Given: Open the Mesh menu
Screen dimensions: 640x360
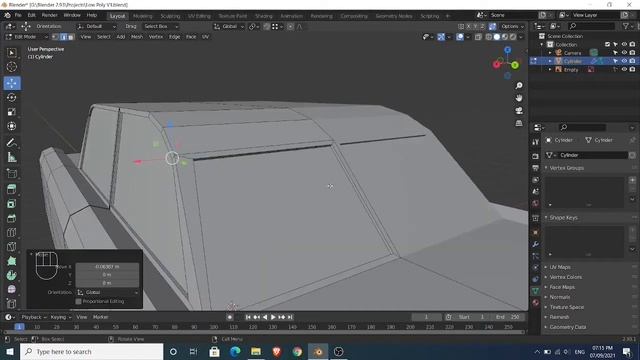Looking at the screenshot, I should coord(137,37).
